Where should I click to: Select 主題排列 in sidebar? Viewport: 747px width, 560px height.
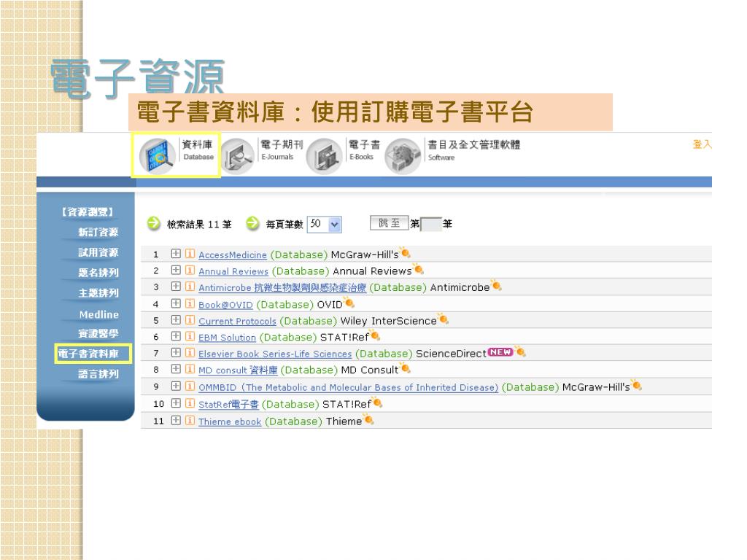[x=98, y=293]
